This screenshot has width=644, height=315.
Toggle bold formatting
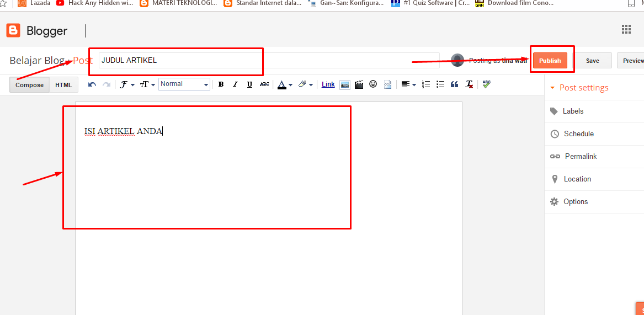point(221,84)
